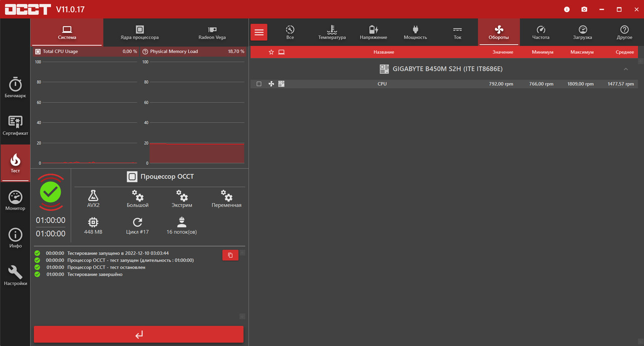The height and width of the screenshot is (346, 644).
Task: Click CPU maximum value 1809,00 rpm
Action: tap(580, 84)
